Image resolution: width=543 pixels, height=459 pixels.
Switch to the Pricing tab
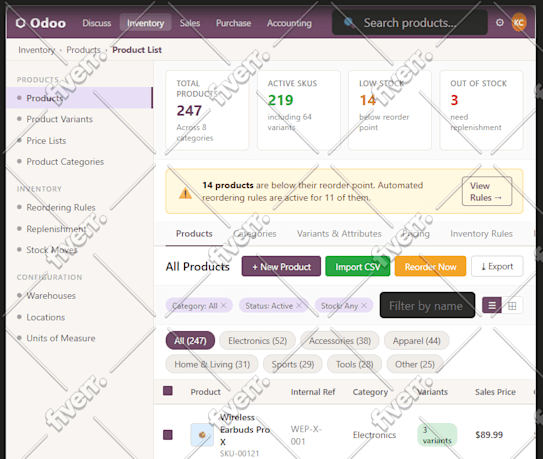coord(416,234)
